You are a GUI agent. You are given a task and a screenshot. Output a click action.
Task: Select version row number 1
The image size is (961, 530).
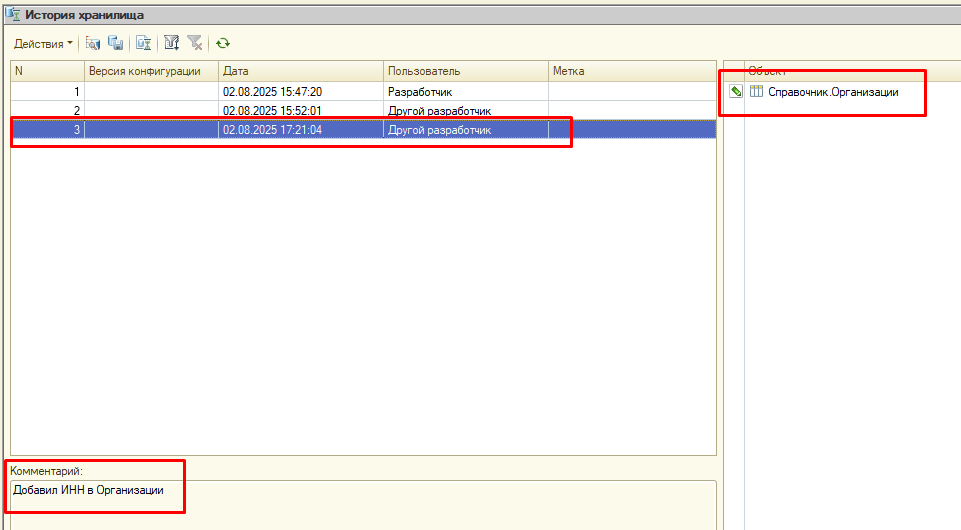point(363,91)
